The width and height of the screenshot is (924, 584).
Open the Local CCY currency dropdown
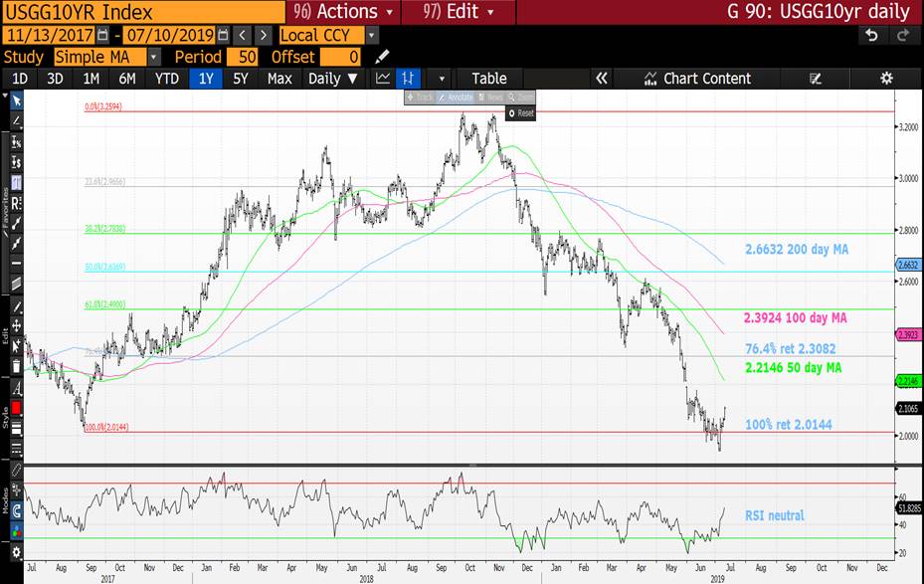tap(328, 36)
